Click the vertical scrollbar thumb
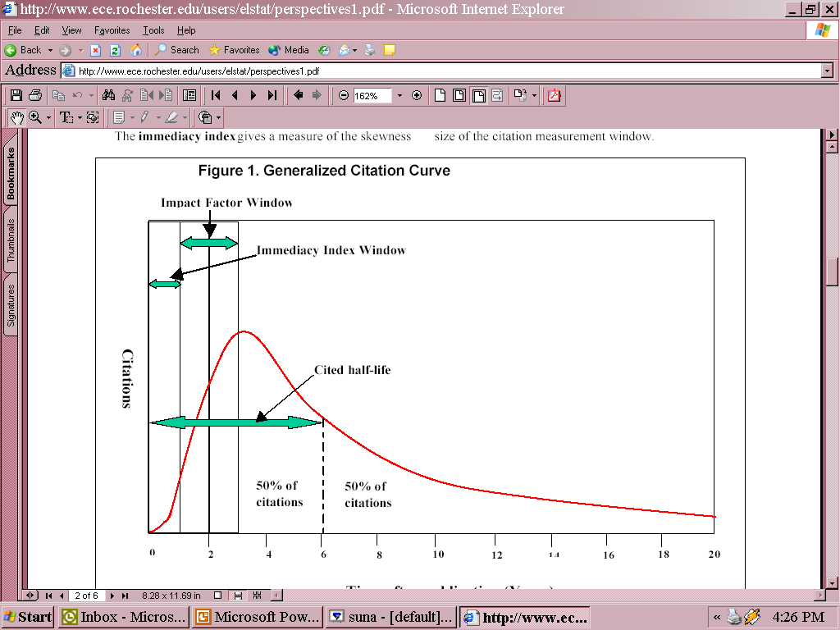Viewport: 840px width, 630px height. pos(833,272)
